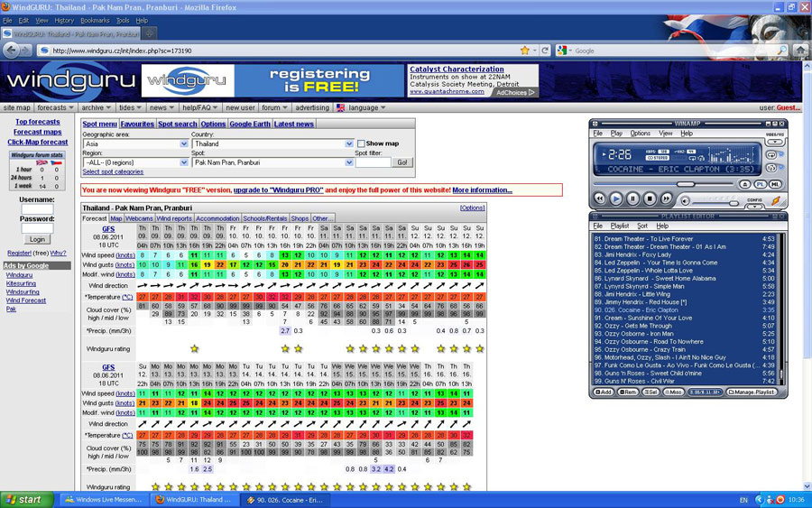Open the Windows start button
The height and width of the screenshot is (508, 812).
point(27,500)
